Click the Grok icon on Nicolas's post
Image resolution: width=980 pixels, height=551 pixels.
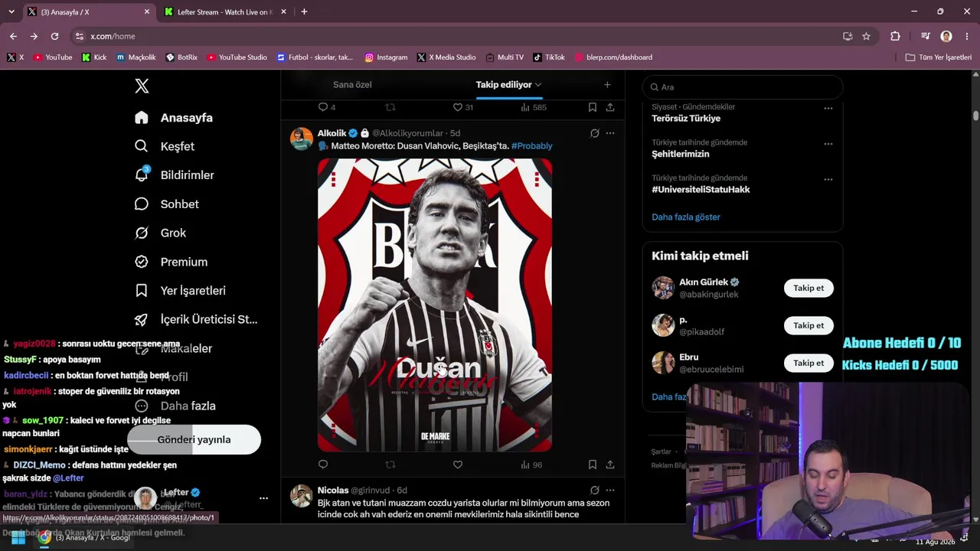594,490
